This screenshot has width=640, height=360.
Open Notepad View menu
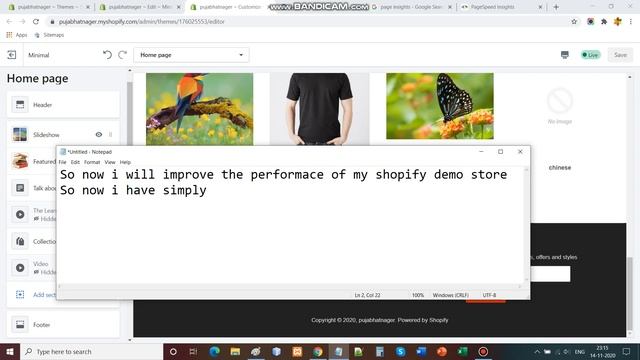coord(110,162)
